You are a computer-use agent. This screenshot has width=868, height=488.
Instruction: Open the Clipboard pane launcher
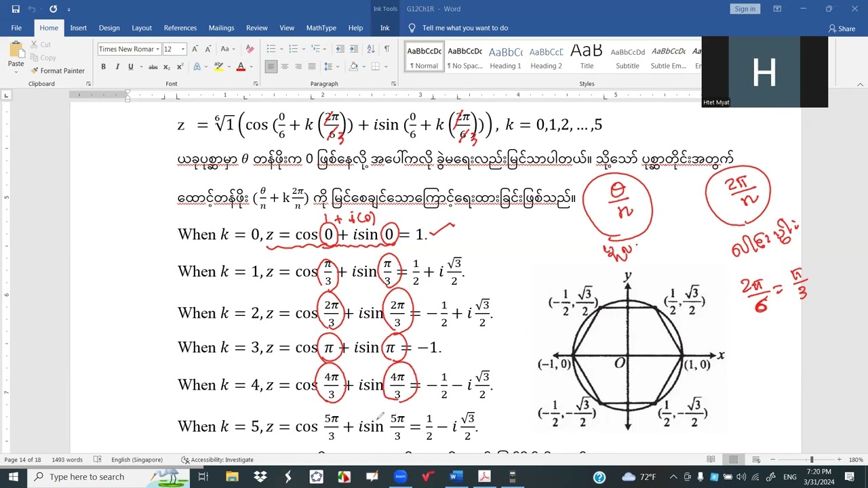click(88, 84)
